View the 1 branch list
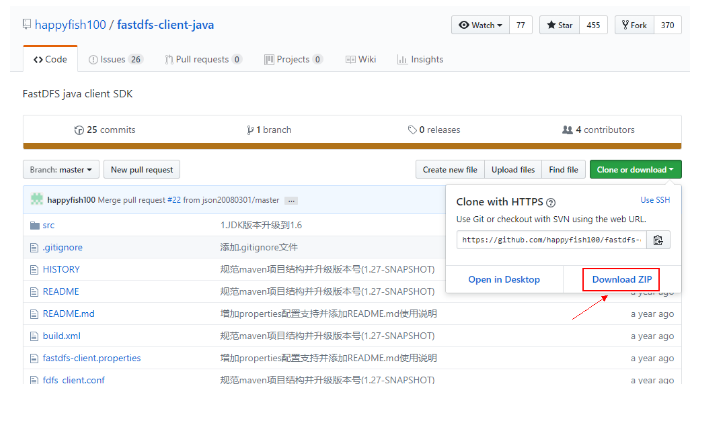This screenshot has height=428, width=705. tap(269, 130)
